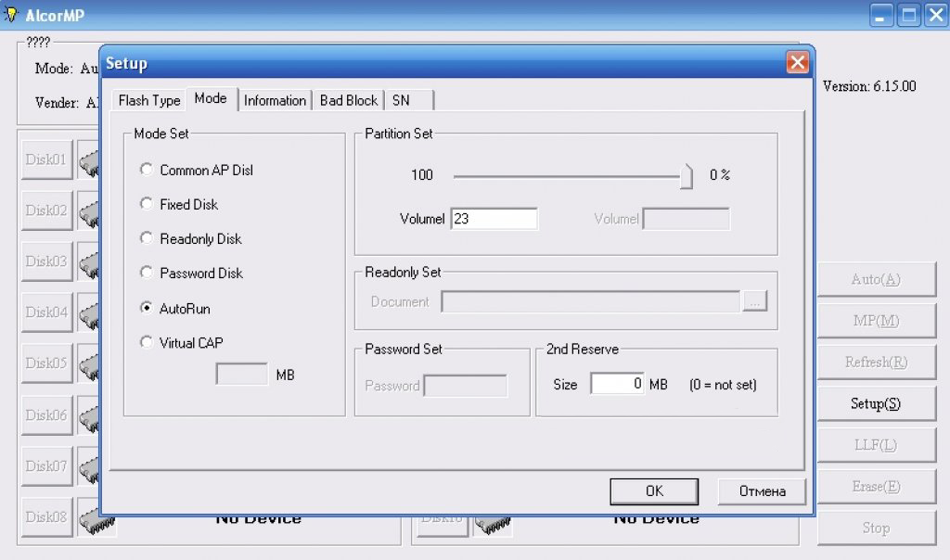Screen dimensions: 950x560
Task: Choose the Virtual CAP mode
Action: point(146,343)
